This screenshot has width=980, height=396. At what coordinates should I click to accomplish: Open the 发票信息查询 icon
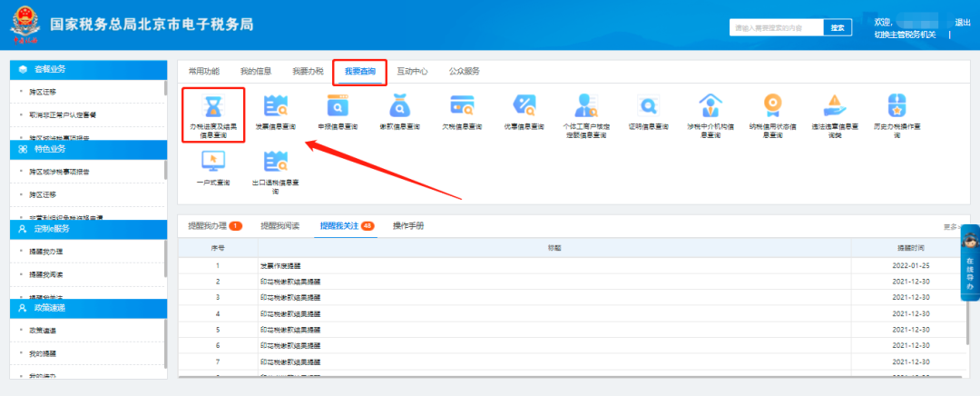click(275, 106)
